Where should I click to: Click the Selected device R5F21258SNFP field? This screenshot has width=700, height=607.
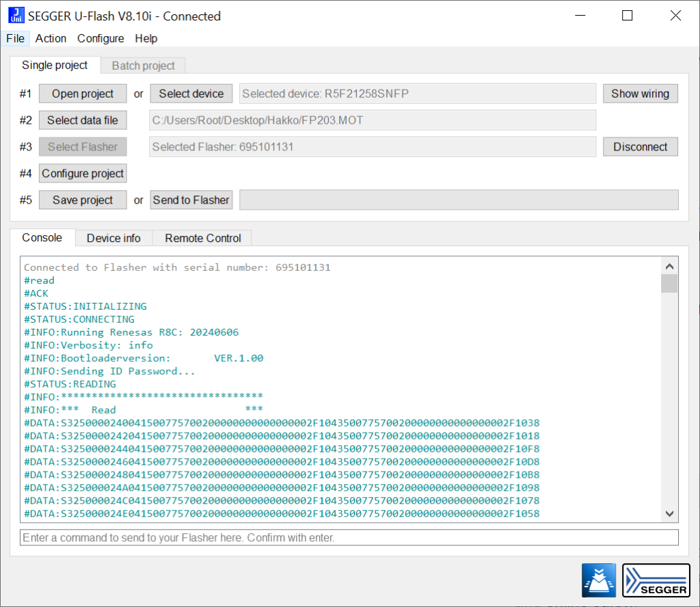[x=418, y=94]
